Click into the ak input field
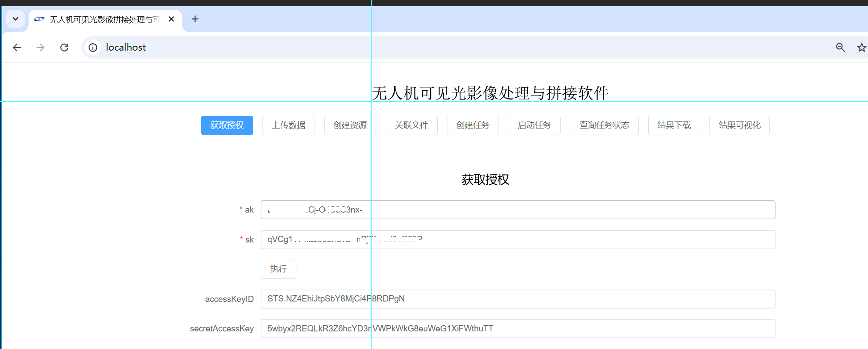Screen dimensions: 868x349 (x=517, y=210)
